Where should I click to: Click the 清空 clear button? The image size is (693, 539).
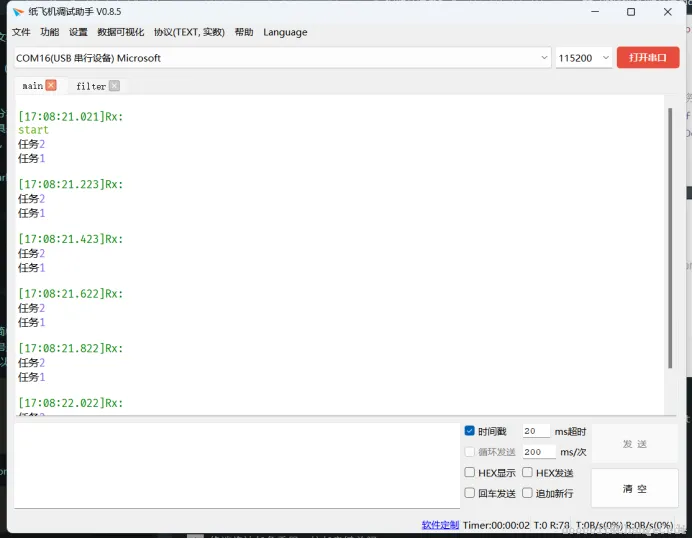pos(635,489)
